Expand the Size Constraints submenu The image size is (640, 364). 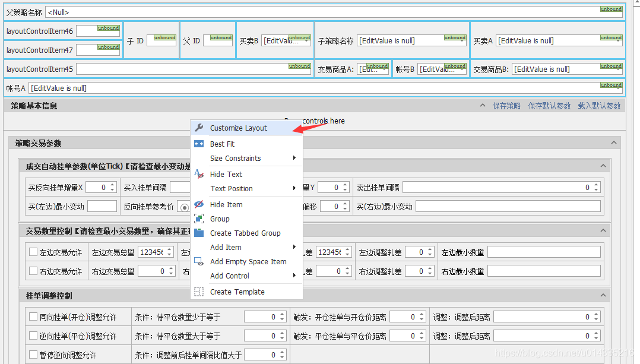[235, 159]
